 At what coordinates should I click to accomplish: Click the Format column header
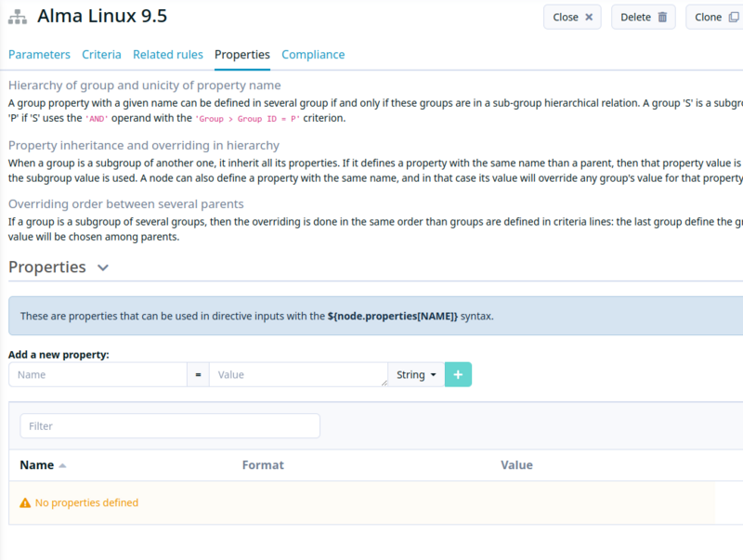[263, 465]
